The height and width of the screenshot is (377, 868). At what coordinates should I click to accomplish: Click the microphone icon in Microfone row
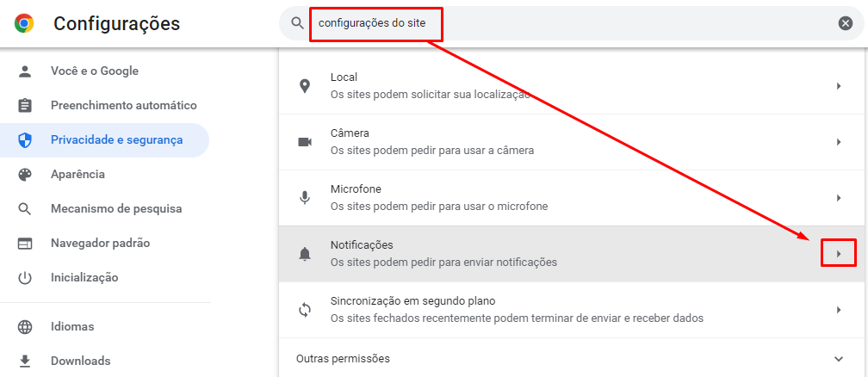[x=305, y=198]
